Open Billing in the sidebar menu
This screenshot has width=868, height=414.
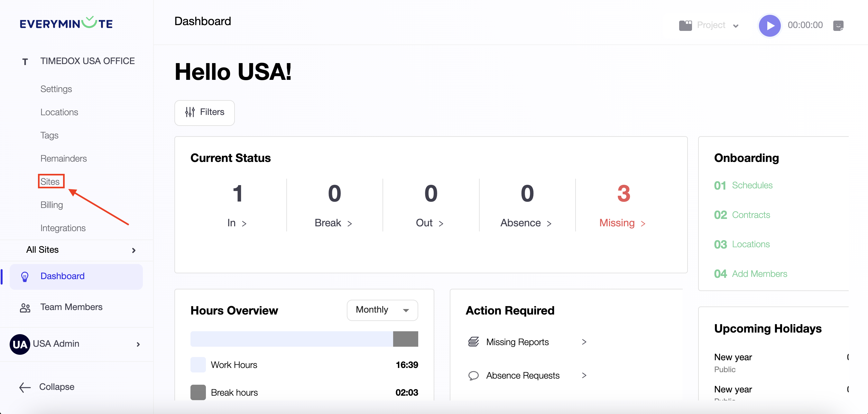(x=51, y=205)
